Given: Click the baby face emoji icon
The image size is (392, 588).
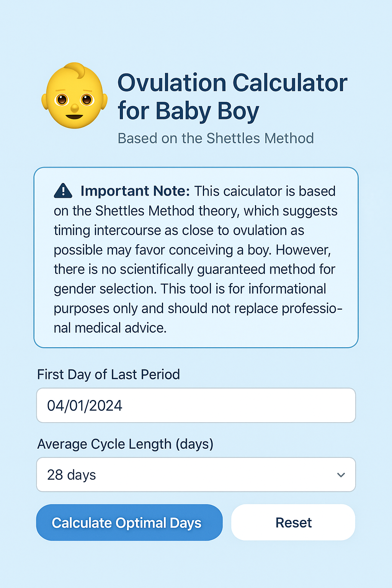Looking at the screenshot, I should click(74, 96).
